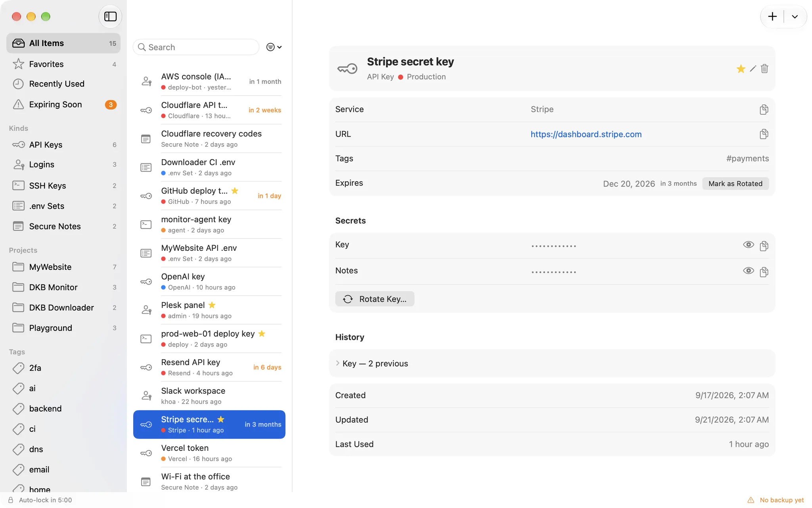Toggle star on Stripe secret list row
The width and height of the screenshot is (812, 508).
pyautogui.click(x=221, y=419)
